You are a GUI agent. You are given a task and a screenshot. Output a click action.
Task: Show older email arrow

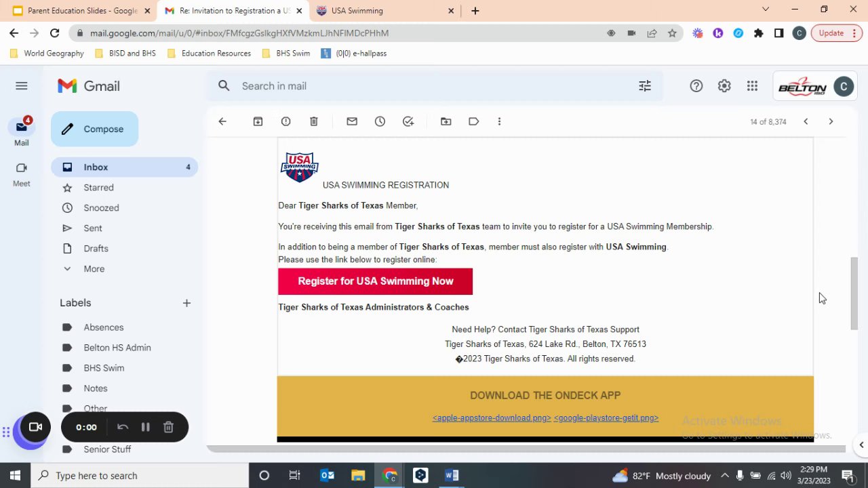(831, 121)
